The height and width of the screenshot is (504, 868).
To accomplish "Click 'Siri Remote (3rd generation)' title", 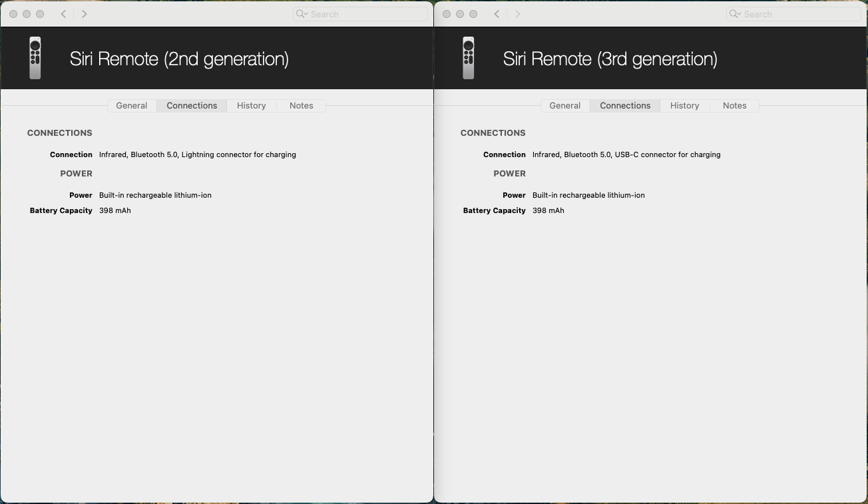I will pos(610,59).
